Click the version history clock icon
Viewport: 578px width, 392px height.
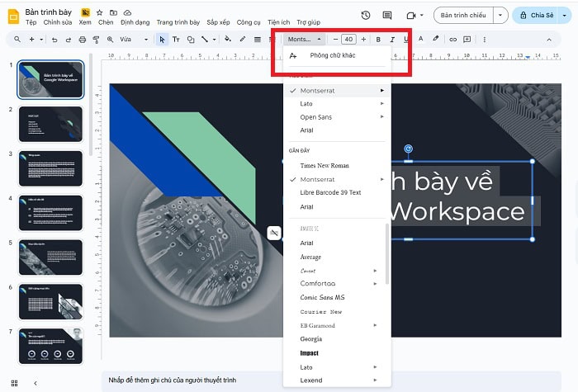(366, 15)
